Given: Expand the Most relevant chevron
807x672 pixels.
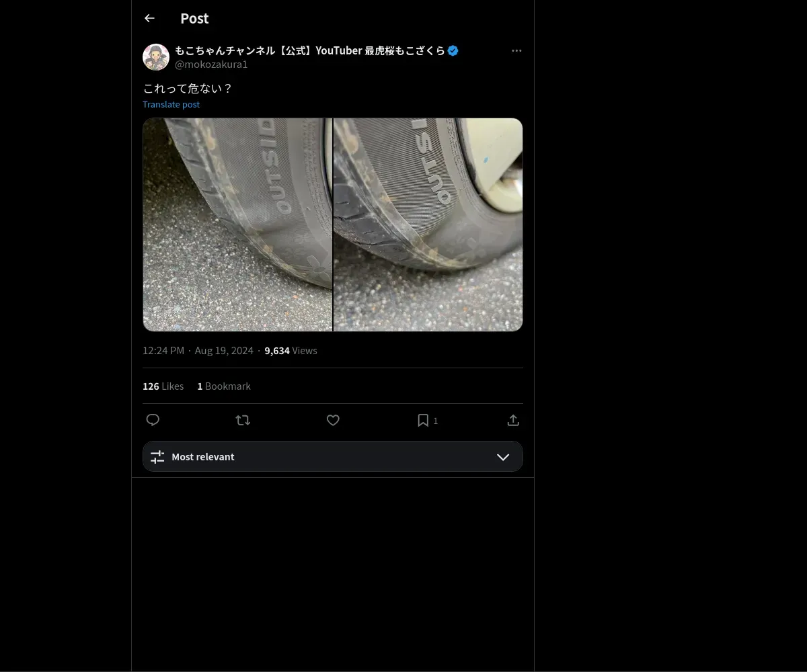Looking at the screenshot, I should pos(503,457).
